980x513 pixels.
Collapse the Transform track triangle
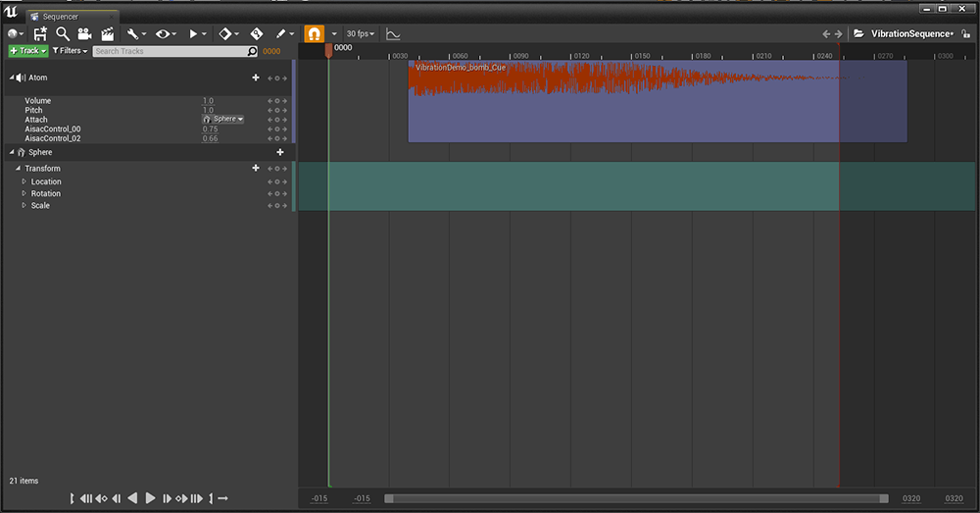(x=18, y=169)
